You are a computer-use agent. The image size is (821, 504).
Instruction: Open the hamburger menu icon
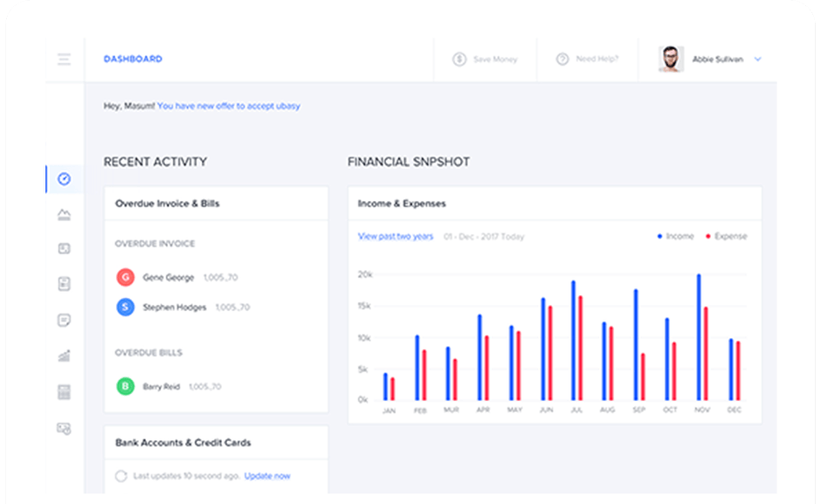tap(64, 59)
